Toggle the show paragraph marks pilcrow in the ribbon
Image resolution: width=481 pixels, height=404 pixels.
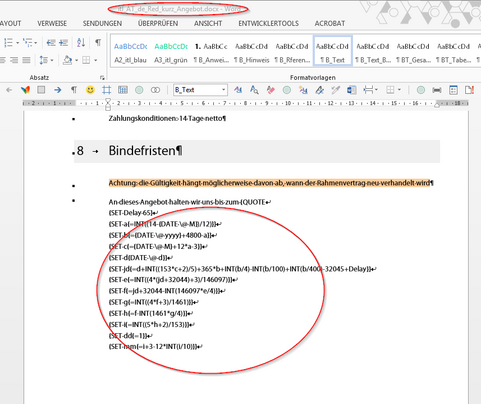[98, 43]
